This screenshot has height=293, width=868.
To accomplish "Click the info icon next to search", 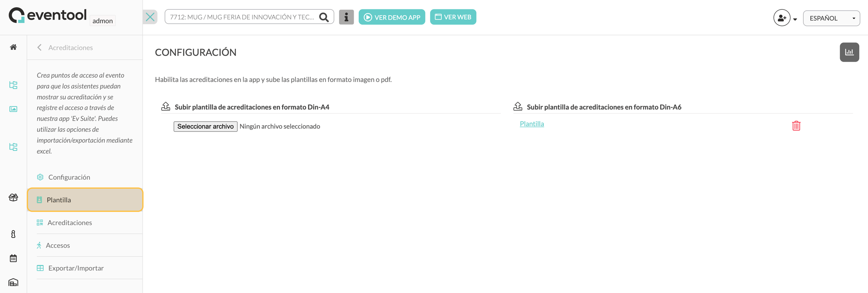I will click(x=346, y=17).
